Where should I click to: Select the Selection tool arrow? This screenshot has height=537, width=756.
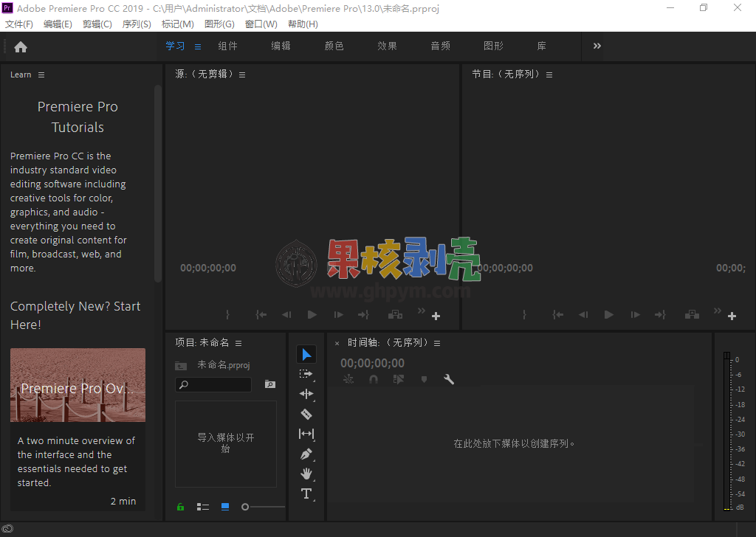306,355
